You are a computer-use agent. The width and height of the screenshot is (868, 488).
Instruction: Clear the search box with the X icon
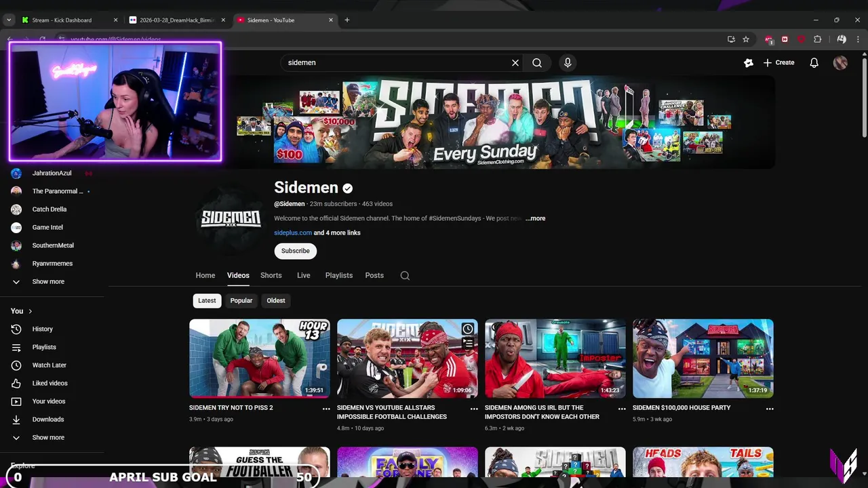click(515, 62)
